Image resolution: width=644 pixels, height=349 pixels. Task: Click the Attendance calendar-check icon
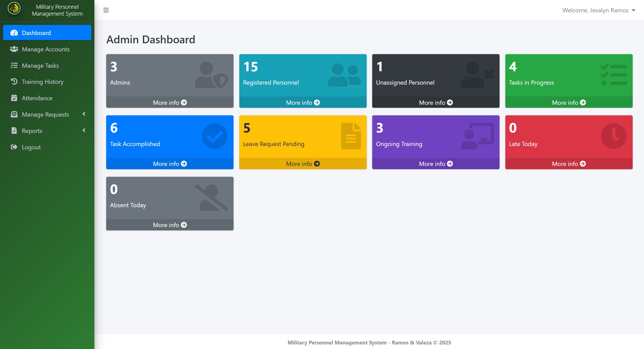tap(14, 98)
